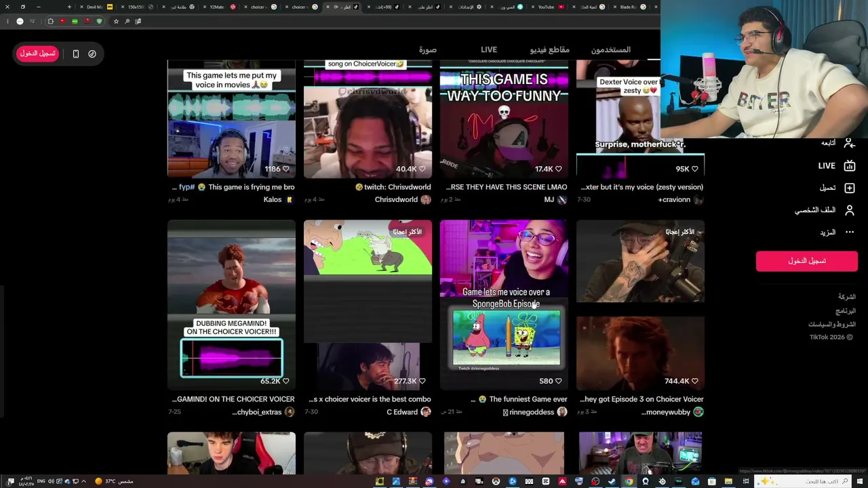Screen dimensions: 868x488
Task: Switch to the YouTube browser tab
Action: (x=550, y=7)
